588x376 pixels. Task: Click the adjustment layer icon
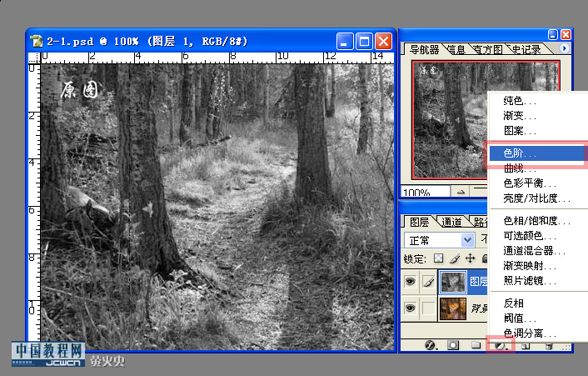(x=501, y=346)
